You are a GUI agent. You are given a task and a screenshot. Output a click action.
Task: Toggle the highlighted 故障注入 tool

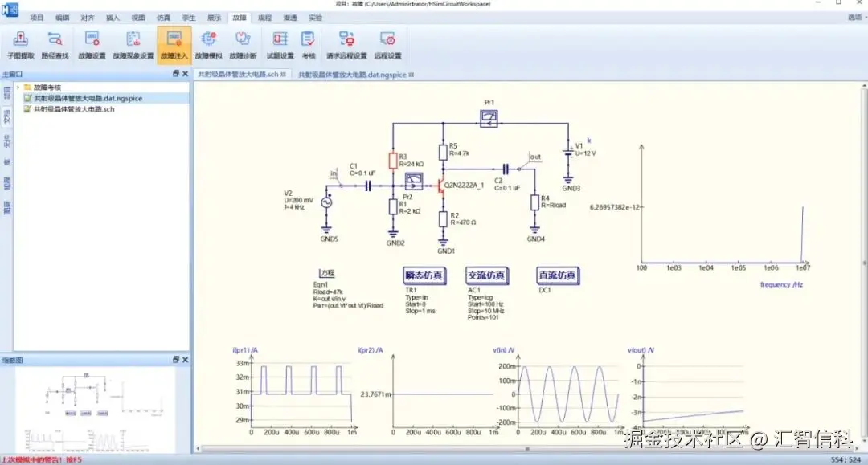pyautogui.click(x=174, y=45)
